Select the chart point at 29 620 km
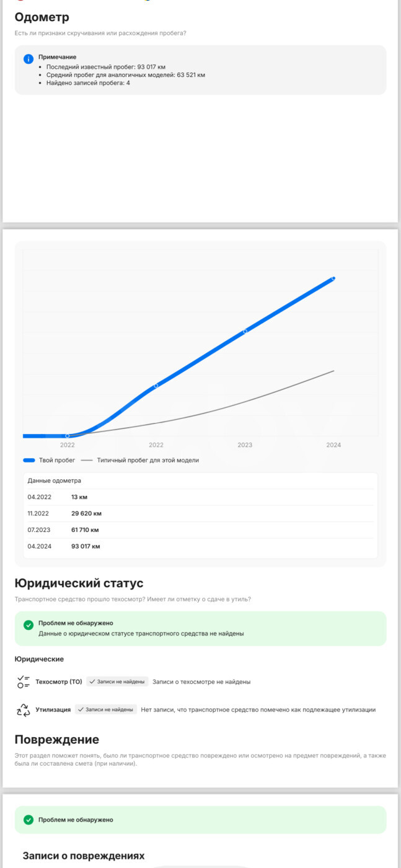Screen dimensions: 401x868 click(156, 386)
